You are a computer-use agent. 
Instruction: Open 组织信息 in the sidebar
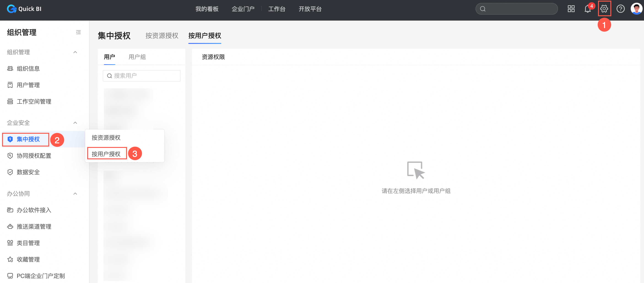[x=28, y=69]
